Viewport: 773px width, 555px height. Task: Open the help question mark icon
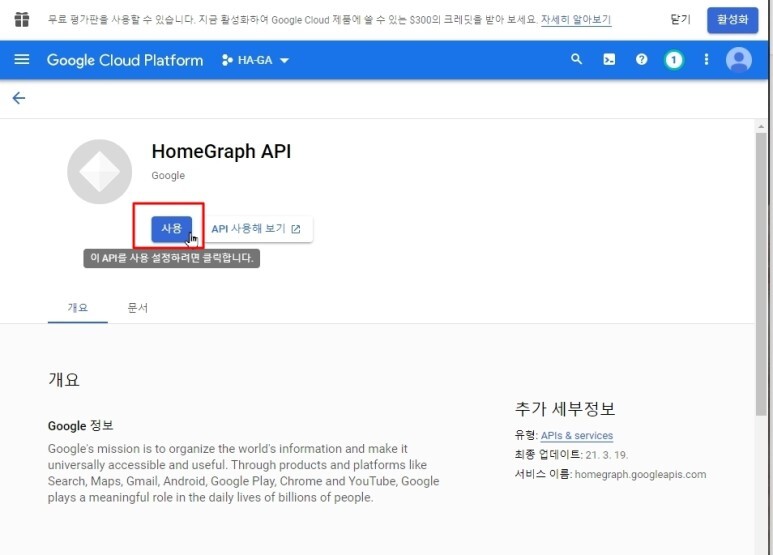[641, 60]
